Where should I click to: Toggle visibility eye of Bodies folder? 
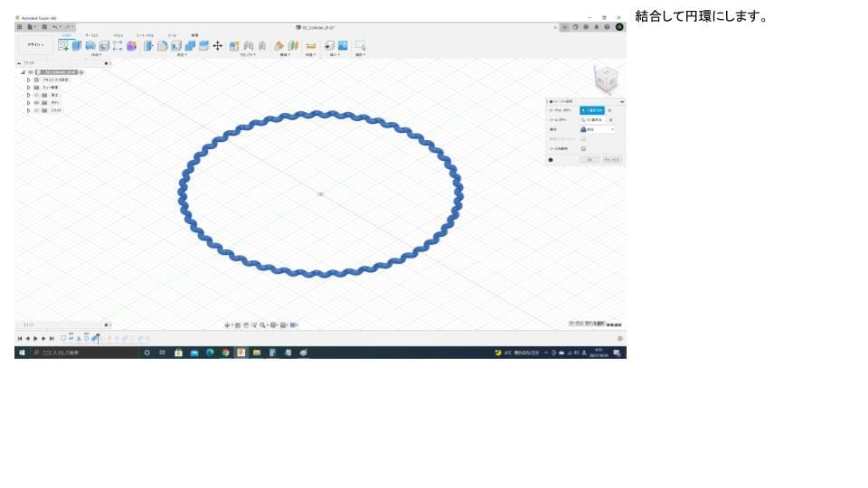[36, 103]
